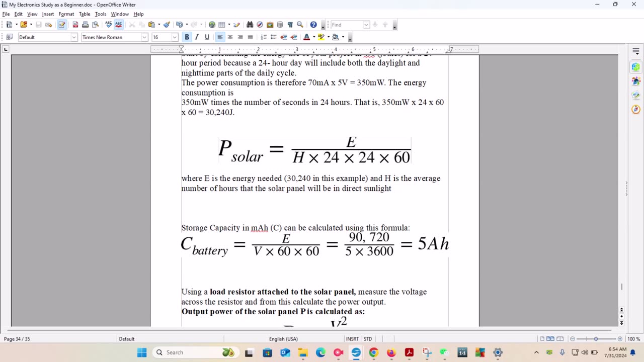Click the Paste icon
Image resolution: width=644 pixels, height=362 pixels.
pyautogui.click(x=151, y=25)
